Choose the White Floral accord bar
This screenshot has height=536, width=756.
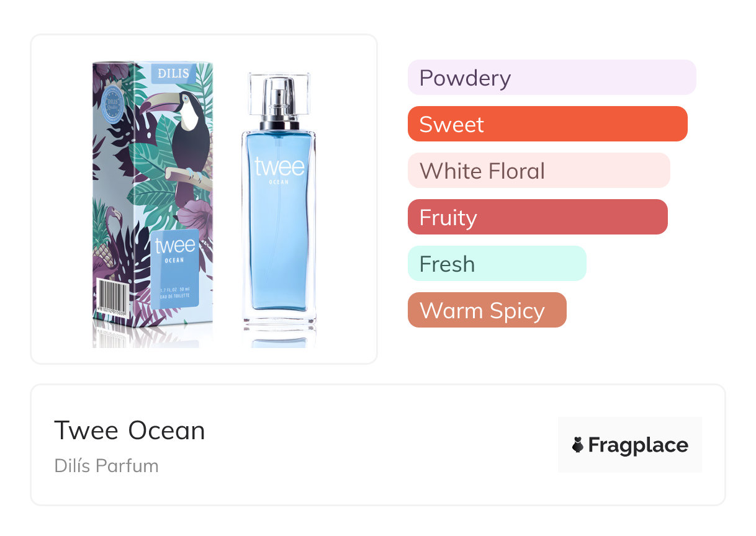click(x=538, y=171)
